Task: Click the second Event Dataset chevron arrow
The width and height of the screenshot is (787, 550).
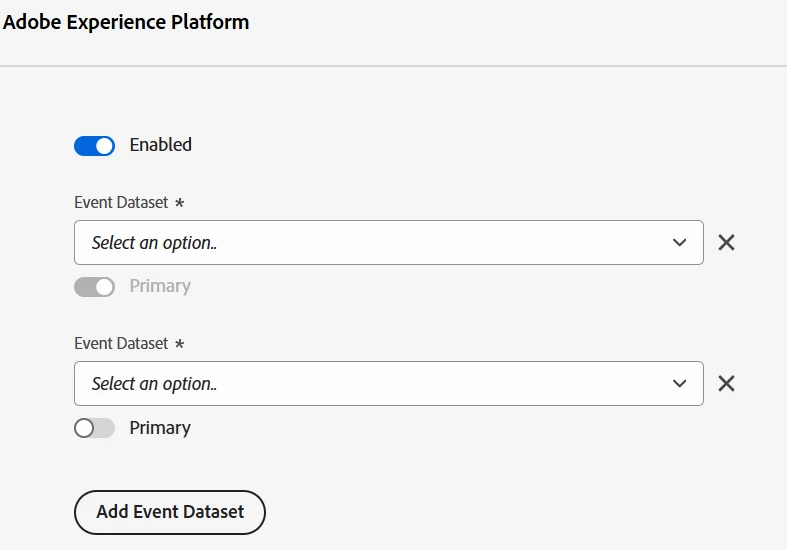Action: (680, 384)
